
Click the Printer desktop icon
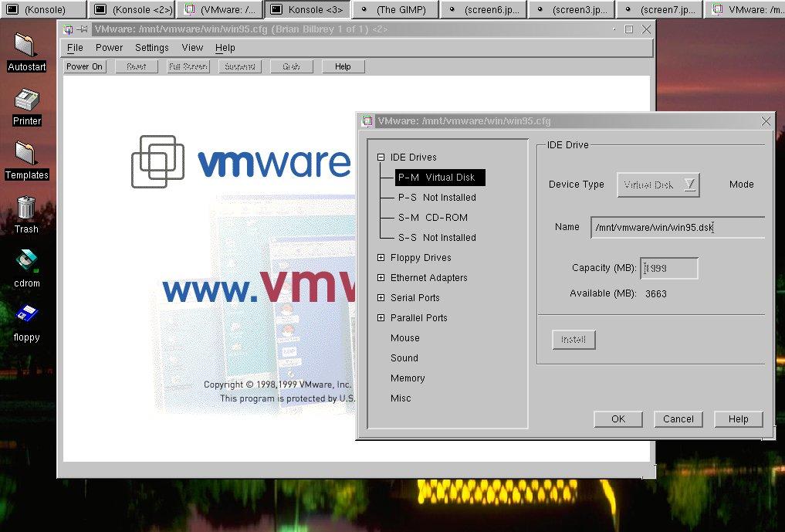pos(26,100)
